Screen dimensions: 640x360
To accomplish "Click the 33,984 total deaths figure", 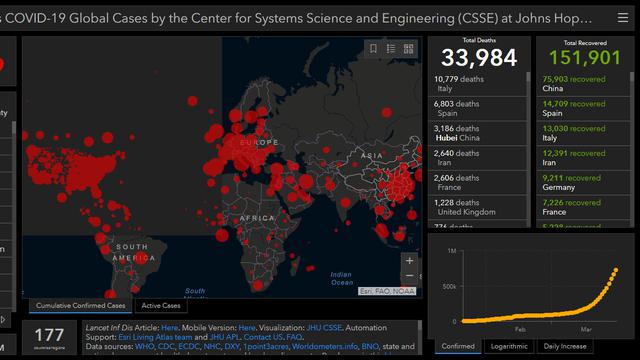I will (x=479, y=58).
